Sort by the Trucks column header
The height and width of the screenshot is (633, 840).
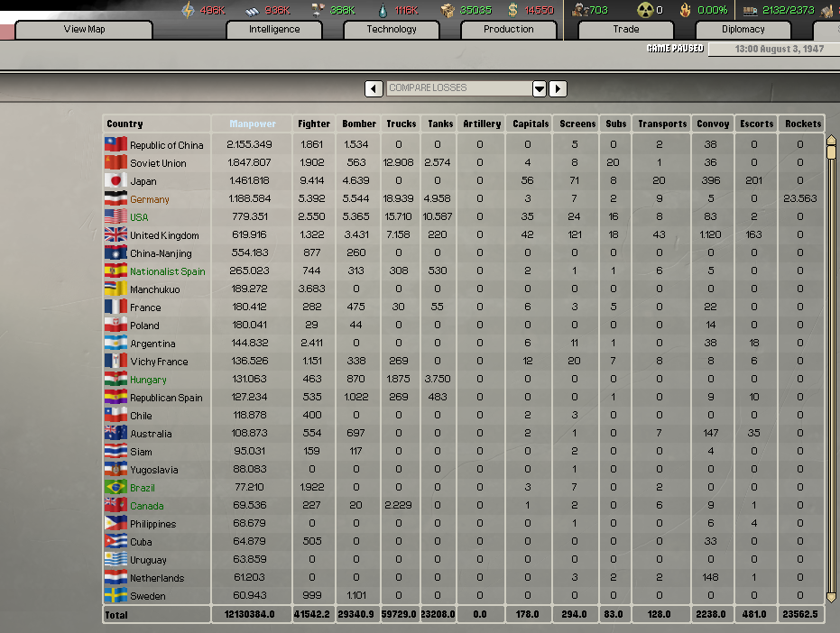point(402,124)
